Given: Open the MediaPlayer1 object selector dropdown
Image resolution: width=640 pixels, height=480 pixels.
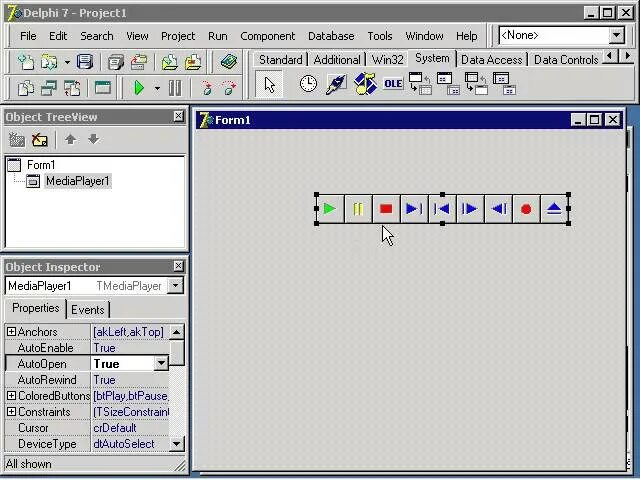Looking at the screenshot, I should point(176,286).
